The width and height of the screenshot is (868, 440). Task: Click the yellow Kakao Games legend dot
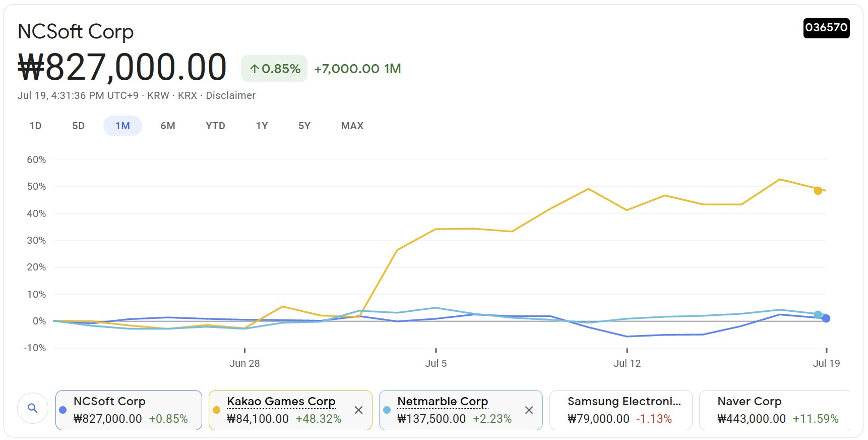click(217, 410)
